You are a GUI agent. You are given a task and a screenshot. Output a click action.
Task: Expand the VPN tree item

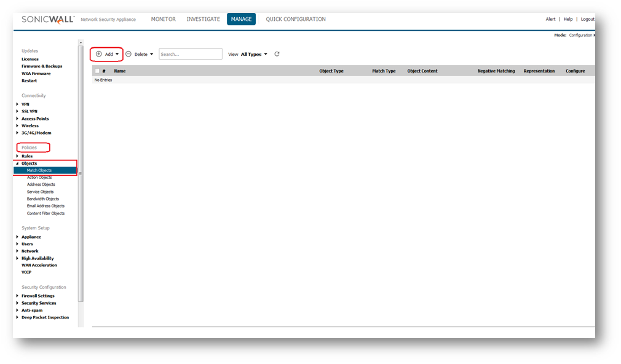(x=18, y=104)
